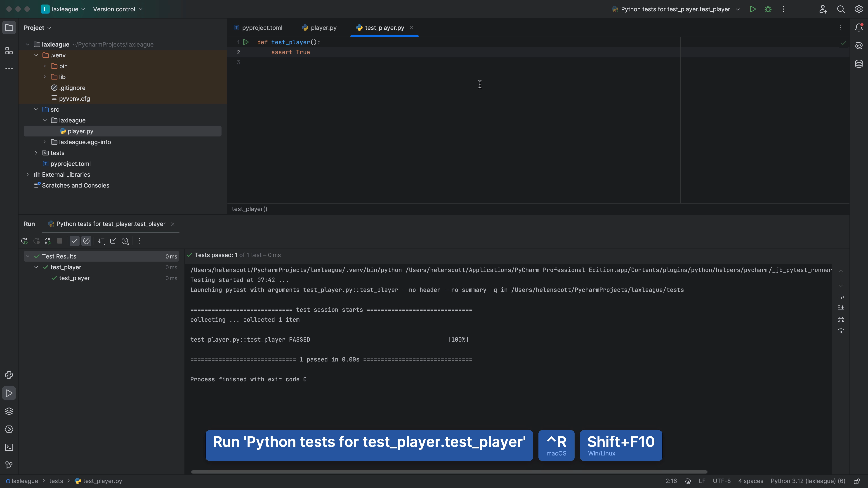
Task: Click the Rerun tests icon in Run toolbar
Action: pos(24,241)
